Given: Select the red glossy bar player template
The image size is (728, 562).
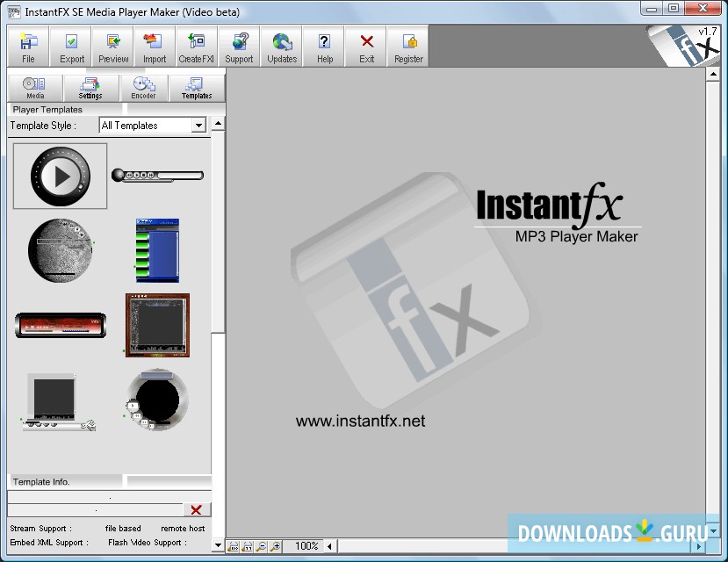Looking at the screenshot, I should click(61, 325).
